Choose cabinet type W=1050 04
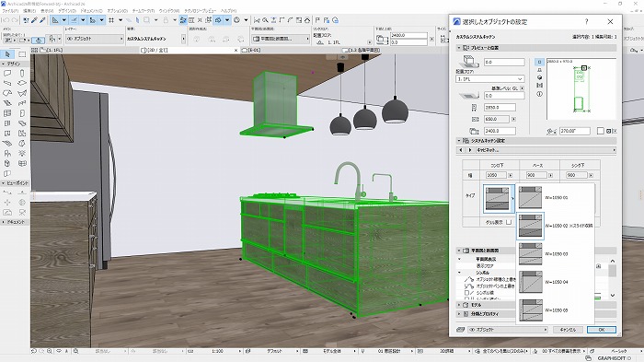This screenshot has width=644, height=362. (x=556, y=282)
